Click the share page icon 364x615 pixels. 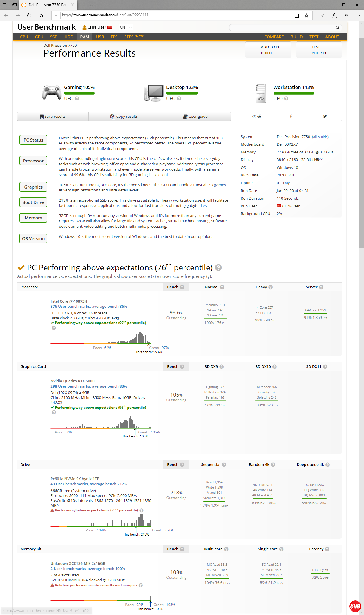point(346,15)
